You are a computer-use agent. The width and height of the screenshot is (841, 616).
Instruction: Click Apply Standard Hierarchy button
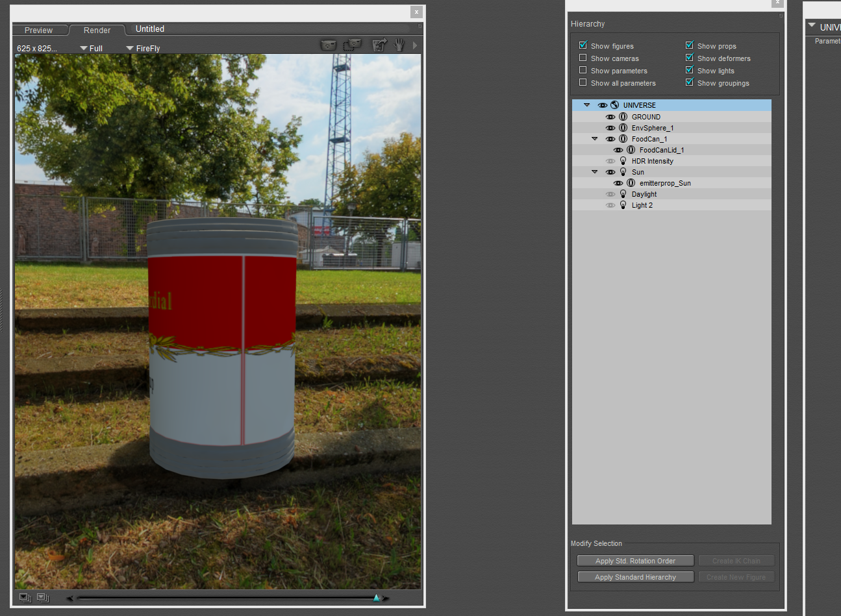[636, 577]
